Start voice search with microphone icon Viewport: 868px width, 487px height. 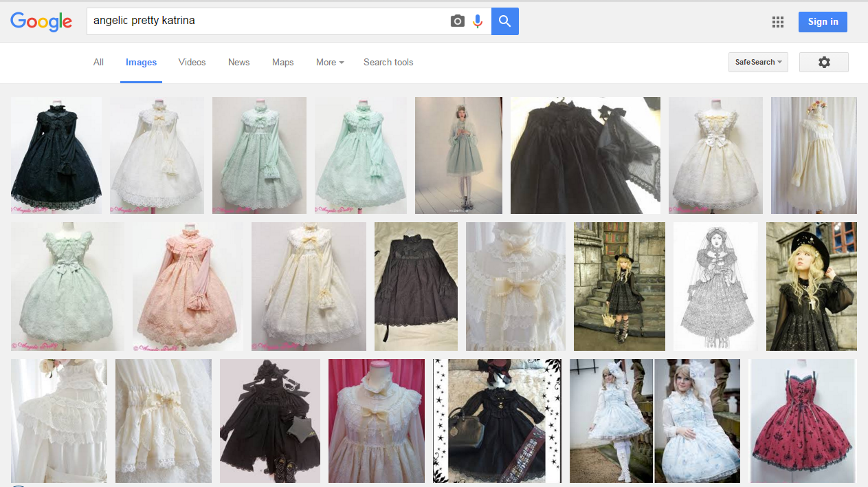478,21
